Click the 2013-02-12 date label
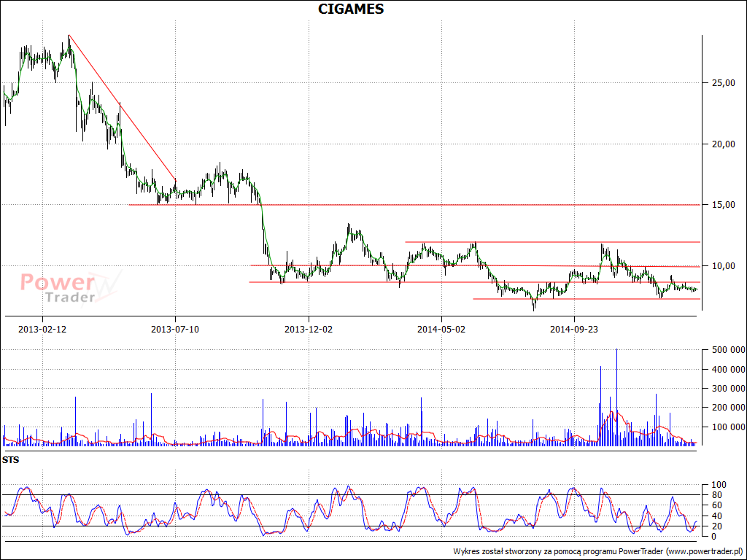Image resolution: width=747 pixels, height=560 pixels. pos(42,329)
